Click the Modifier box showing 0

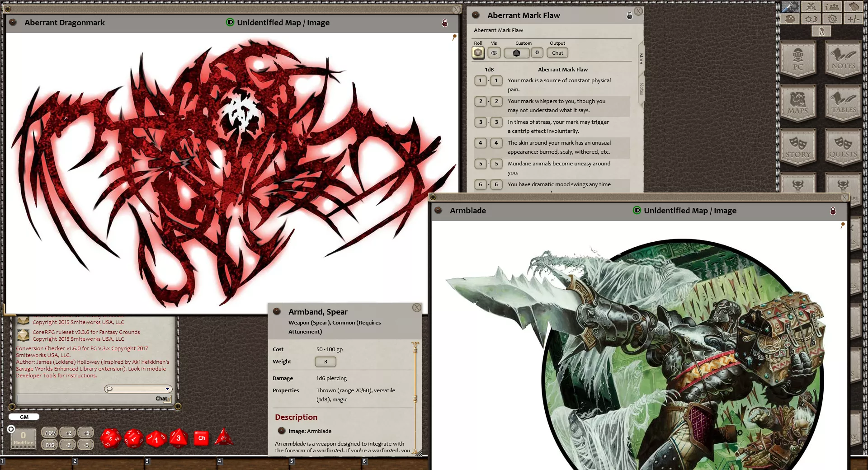[x=23, y=438]
